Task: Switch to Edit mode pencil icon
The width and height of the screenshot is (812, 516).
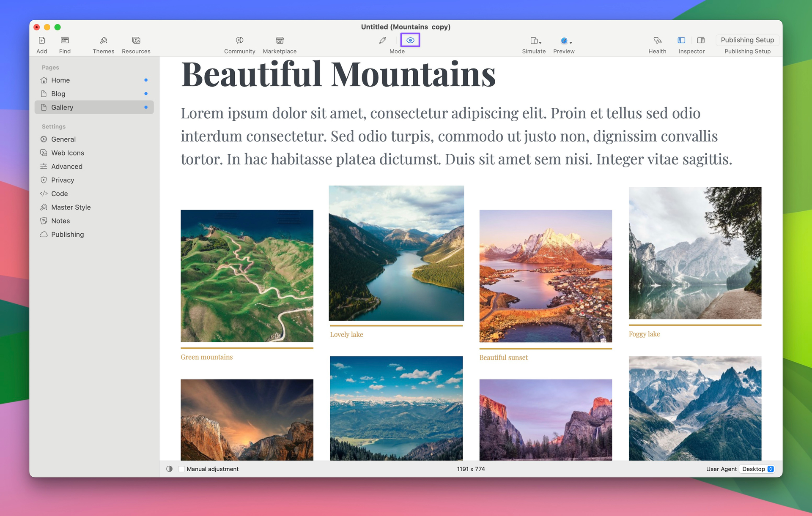Action: tap(383, 41)
